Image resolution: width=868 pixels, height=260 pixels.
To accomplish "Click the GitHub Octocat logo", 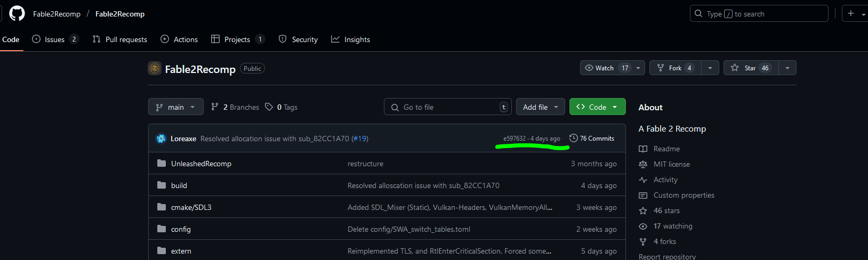I will click(x=17, y=13).
